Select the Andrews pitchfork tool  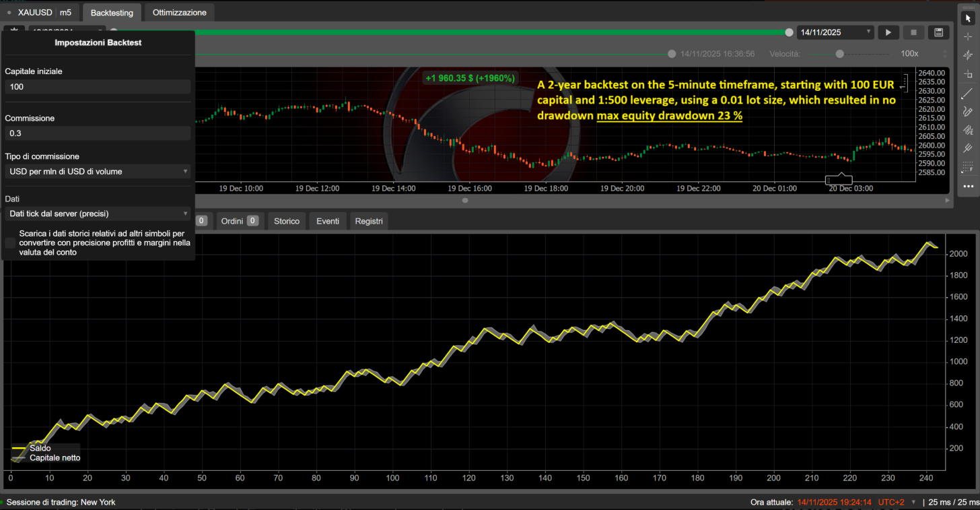(x=968, y=148)
